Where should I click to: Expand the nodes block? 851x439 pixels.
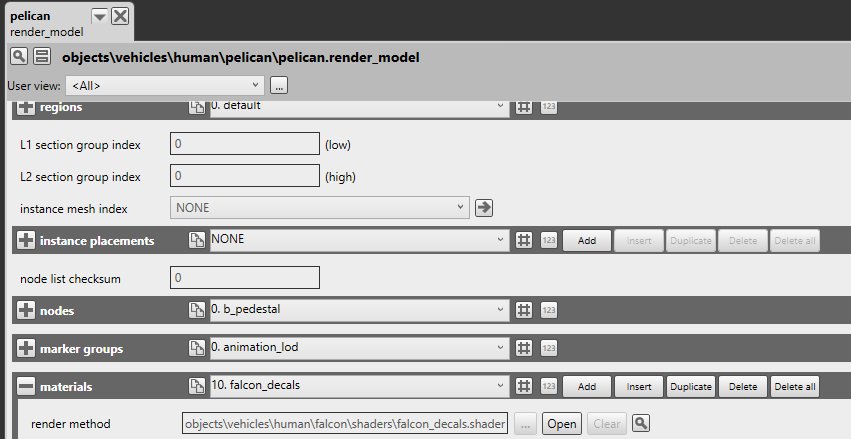tap(27, 311)
